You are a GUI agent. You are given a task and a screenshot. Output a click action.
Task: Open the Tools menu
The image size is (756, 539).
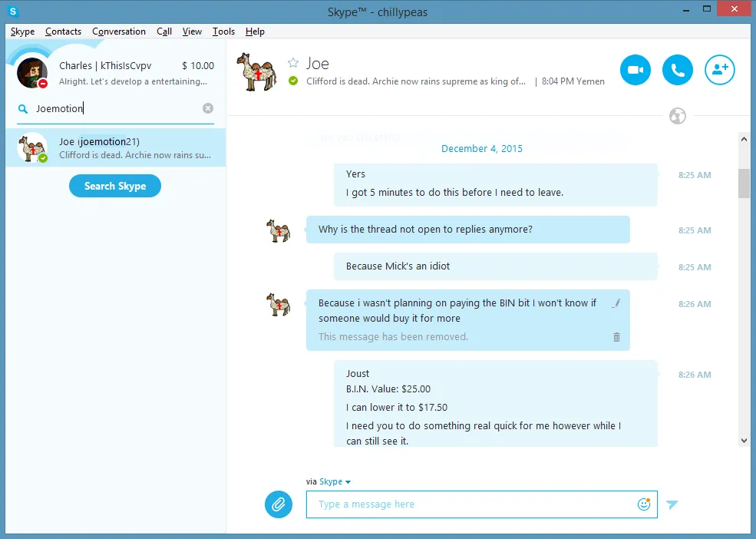[x=223, y=31]
